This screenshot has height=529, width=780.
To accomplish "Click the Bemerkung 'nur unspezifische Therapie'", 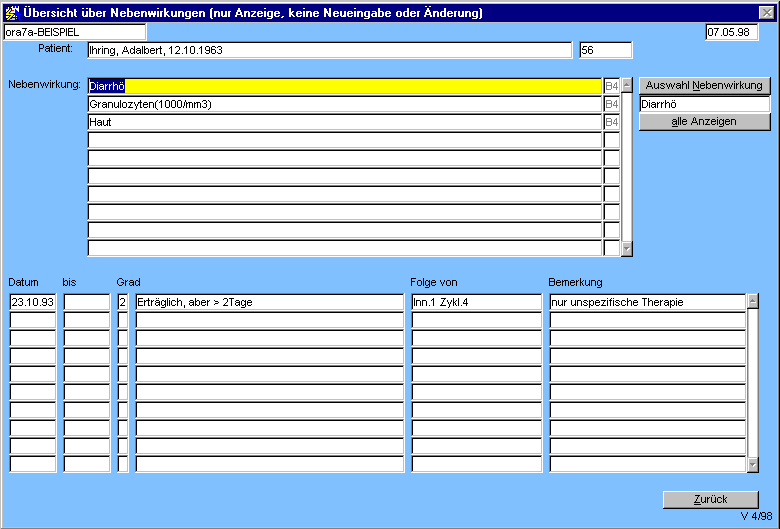I will [x=647, y=302].
